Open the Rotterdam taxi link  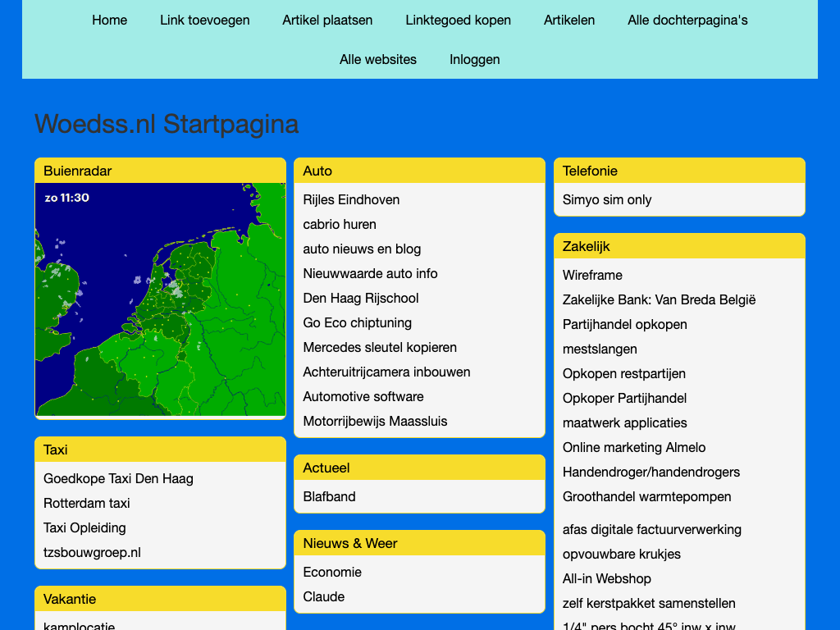click(x=86, y=503)
